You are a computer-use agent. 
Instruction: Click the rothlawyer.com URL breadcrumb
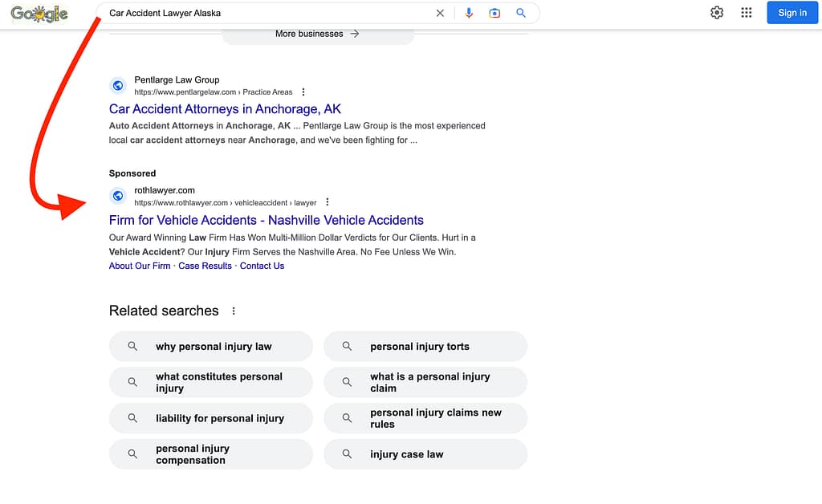(x=226, y=203)
